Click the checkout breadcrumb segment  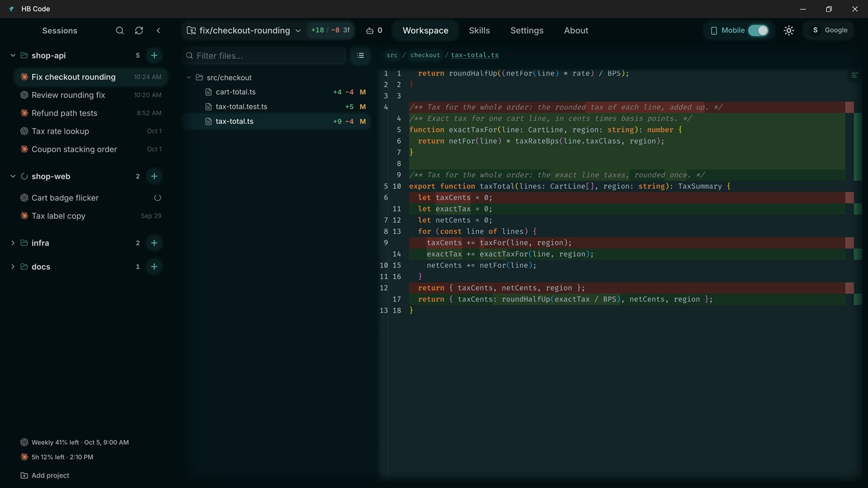(x=425, y=55)
